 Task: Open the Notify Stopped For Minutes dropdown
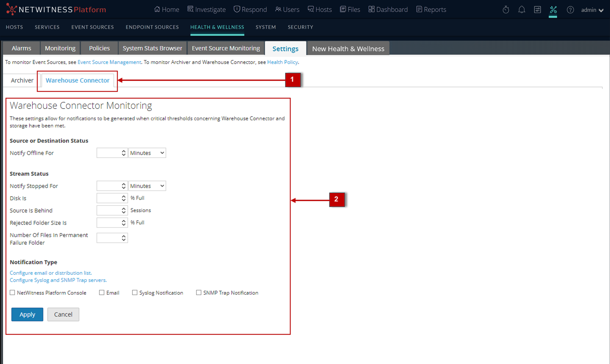click(147, 186)
